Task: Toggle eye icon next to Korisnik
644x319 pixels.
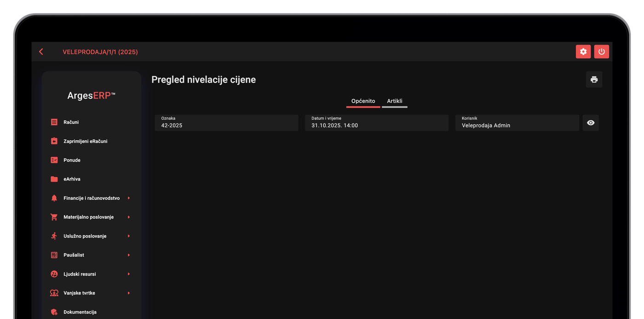Action: click(591, 123)
